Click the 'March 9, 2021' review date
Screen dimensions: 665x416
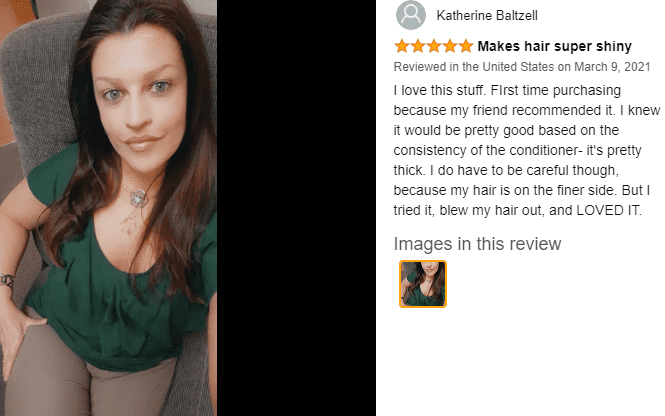point(612,67)
